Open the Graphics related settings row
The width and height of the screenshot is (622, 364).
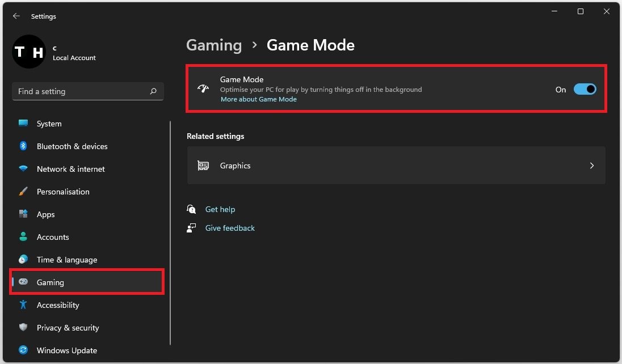pos(396,166)
